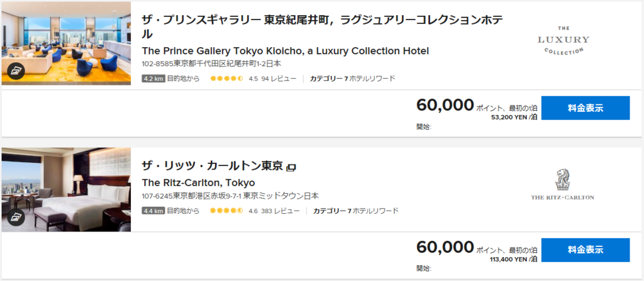Click the icon beside ザ・リッツ・カールトン東京 title
The height and width of the screenshot is (281, 644).
291,167
